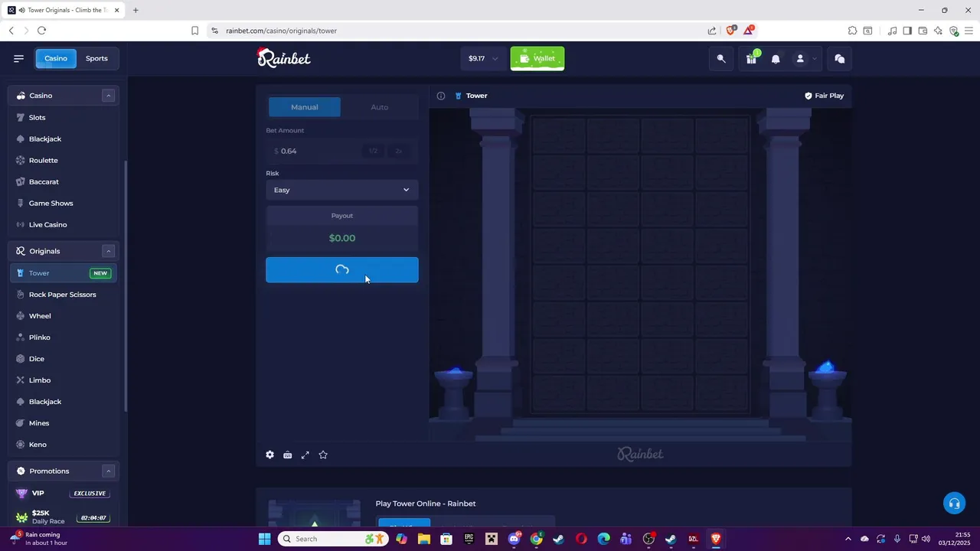Click the keyboard hotkeys icon below game
The image size is (980, 551).
point(287,455)
